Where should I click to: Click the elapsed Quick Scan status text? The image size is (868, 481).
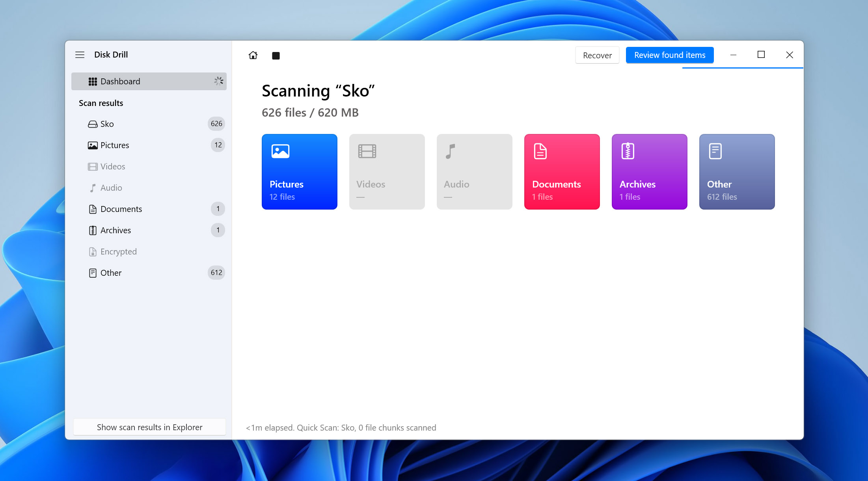pyautogui.click(x=341, y=428)
